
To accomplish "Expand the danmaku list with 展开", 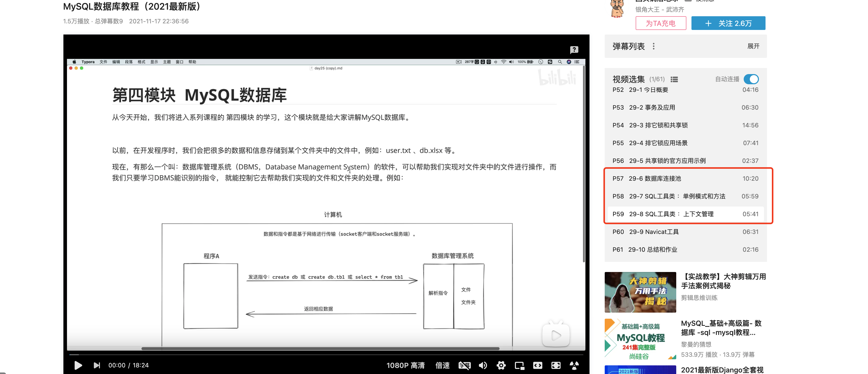I will click(753, 46).
